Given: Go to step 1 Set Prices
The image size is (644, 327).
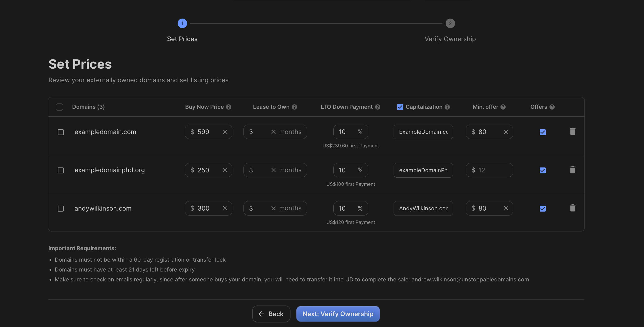Looking at the screenshot, I should 182,24.
